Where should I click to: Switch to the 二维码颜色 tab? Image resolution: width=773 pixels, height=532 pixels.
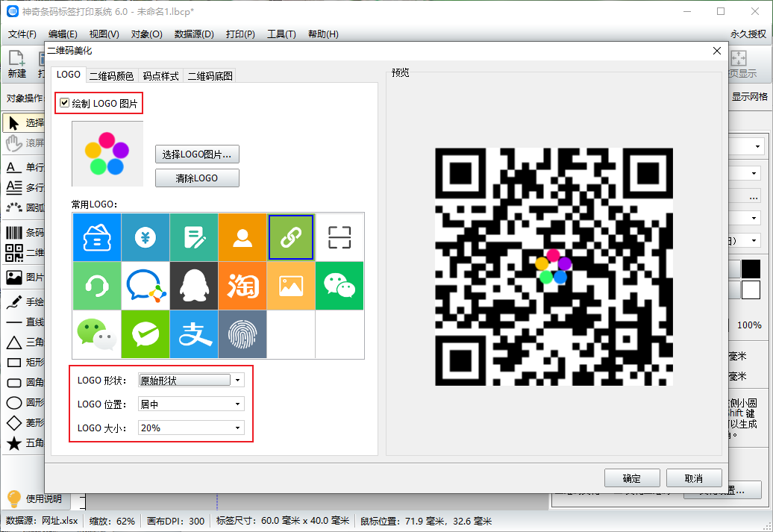(111, 76)
